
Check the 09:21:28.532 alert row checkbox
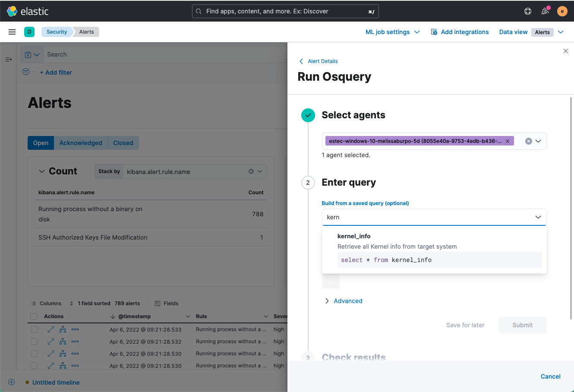point(34,341)
